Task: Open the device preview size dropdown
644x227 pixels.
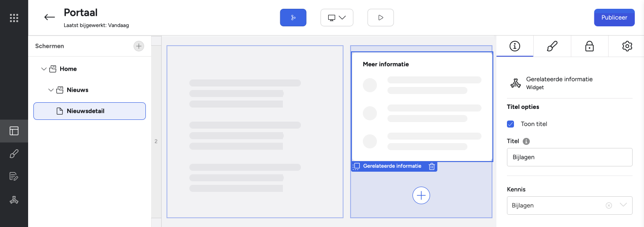Action: (337, 18)
